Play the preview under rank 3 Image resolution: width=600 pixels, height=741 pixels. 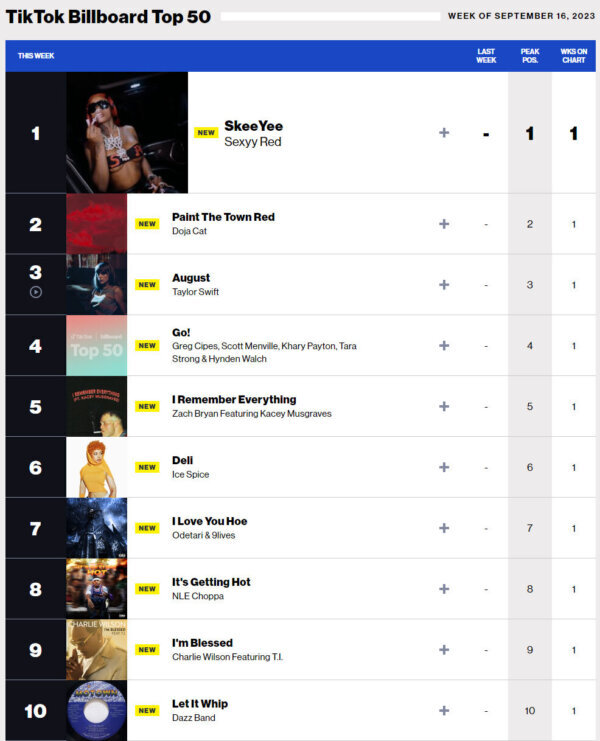(36, 292)
